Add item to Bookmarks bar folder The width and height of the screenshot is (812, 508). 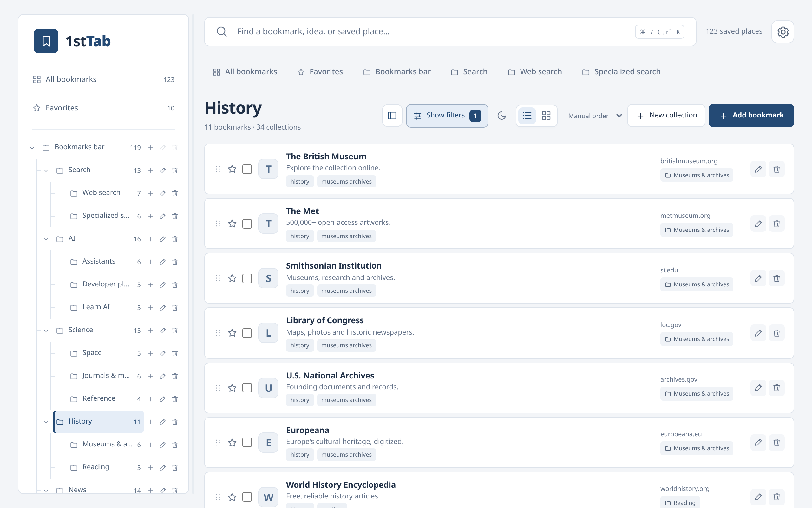(151, 148)
